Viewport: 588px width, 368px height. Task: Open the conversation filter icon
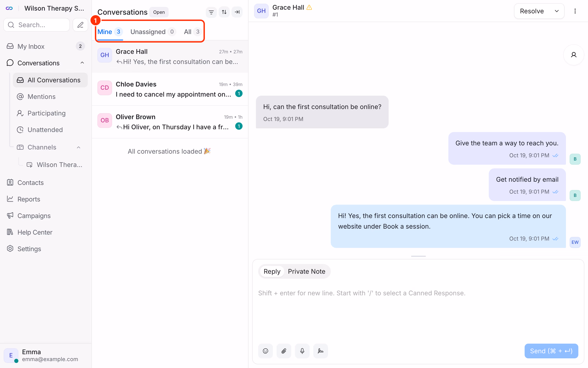click(x=211, y=12)
